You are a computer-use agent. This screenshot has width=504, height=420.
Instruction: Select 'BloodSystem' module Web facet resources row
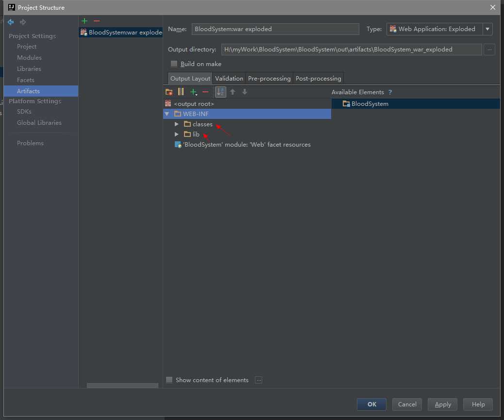pos(247,145)
